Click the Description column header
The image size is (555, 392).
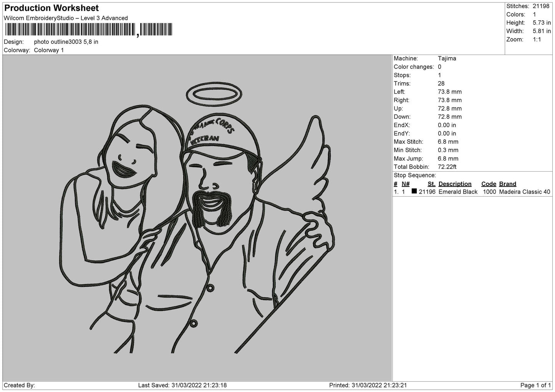point(455,184)
